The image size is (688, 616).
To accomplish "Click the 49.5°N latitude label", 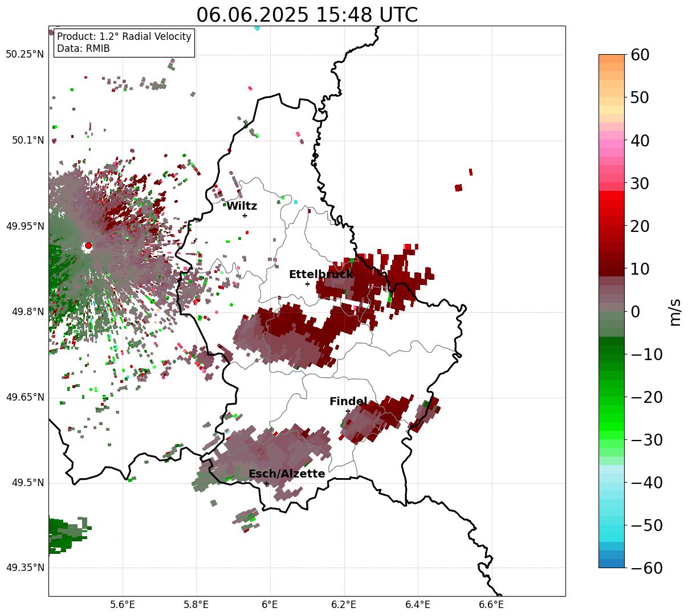I will [27, 483].
